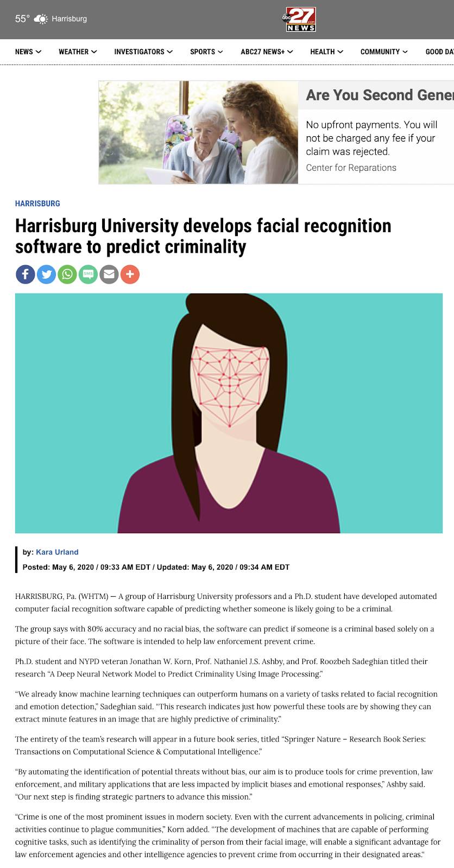This screenshot has height=868, width=454.
Task: Click the Harrisburg category link
Action: pos(37,203)
